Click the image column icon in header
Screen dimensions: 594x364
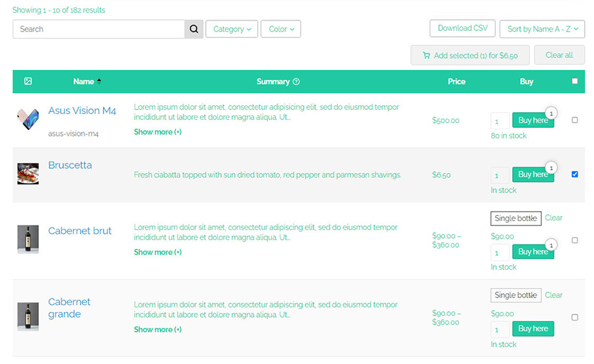click(x=28, y=81)
